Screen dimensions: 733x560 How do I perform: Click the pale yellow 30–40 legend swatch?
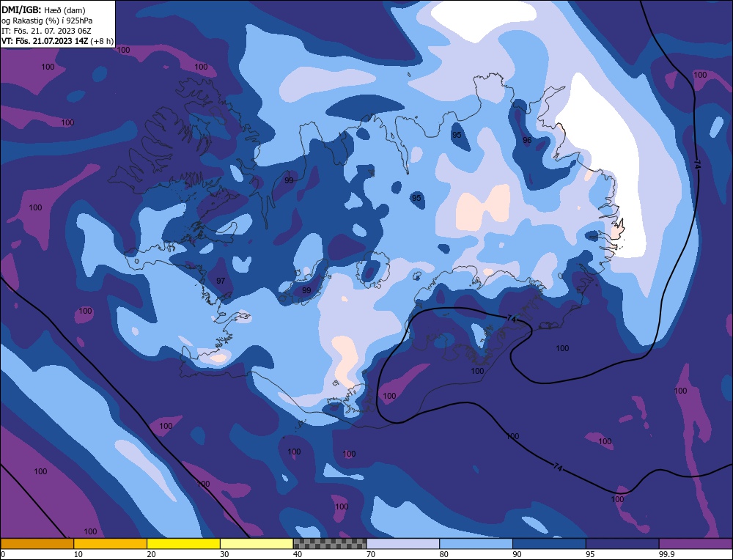click(257, 544)
